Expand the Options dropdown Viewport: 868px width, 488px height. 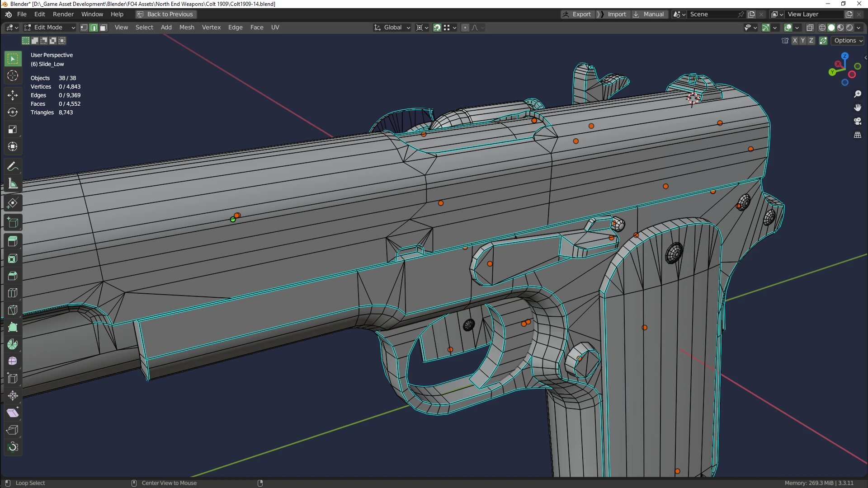(848, 41)
